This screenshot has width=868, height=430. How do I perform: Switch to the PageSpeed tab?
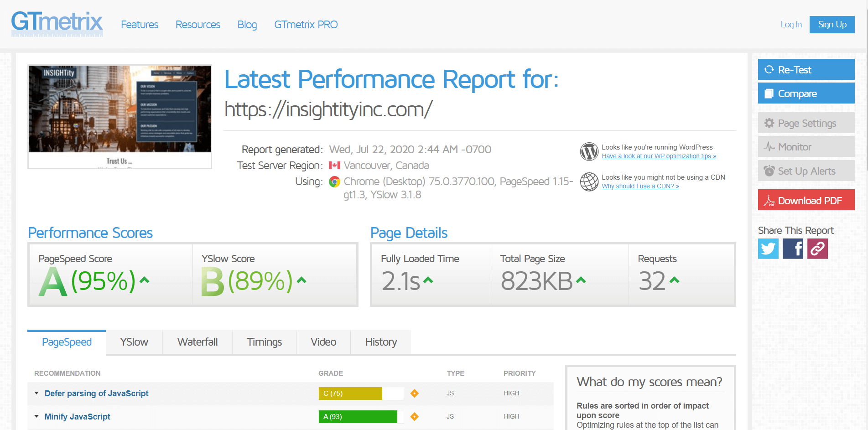pos(67,342)
